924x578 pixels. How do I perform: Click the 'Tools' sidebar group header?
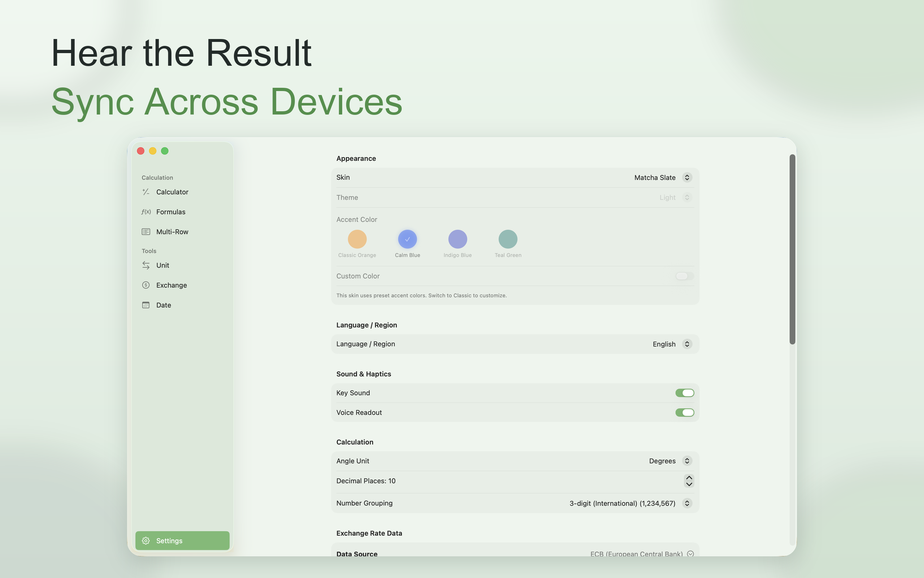(x=149, y=251)
